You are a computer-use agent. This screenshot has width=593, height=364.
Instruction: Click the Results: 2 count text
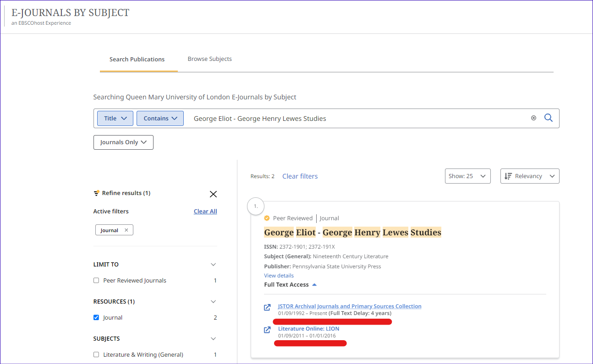coord(263,176)
